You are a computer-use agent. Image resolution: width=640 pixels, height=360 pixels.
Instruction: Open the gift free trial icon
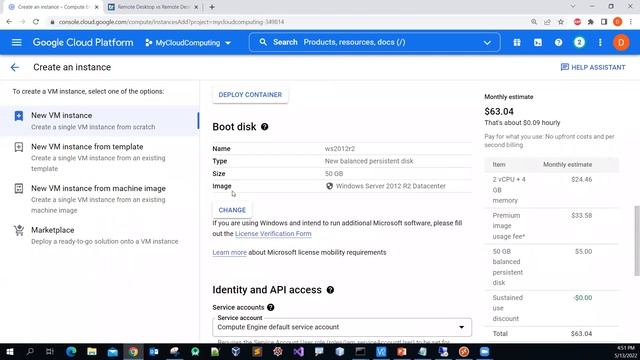click(517, 42)
